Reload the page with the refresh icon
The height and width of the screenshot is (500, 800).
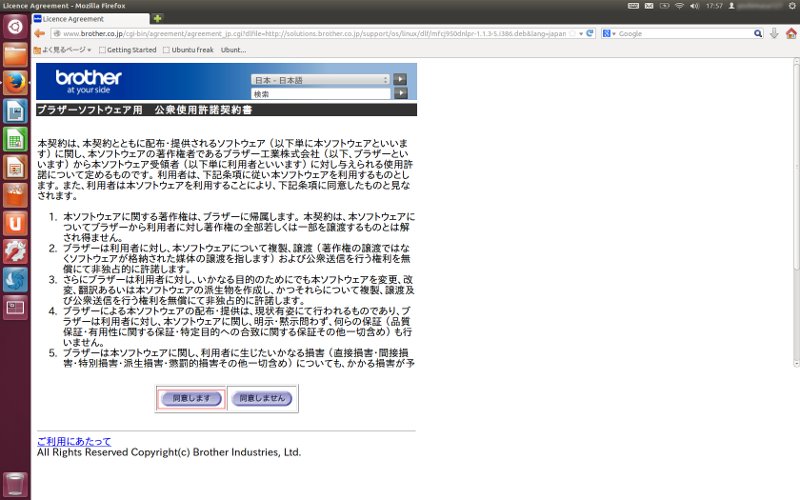pos(590,34)
